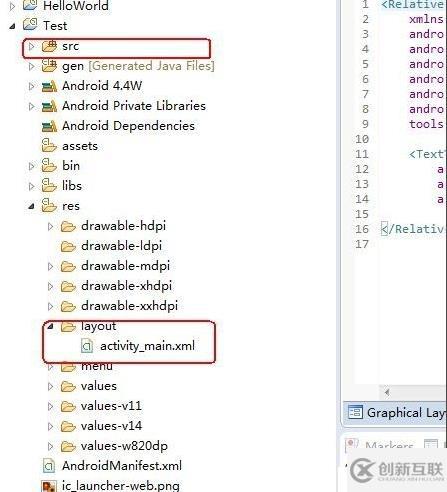Click Android Private Libraries icon
Image resolution: width=447 pixels, height=492 pixels.
(49, 107)
